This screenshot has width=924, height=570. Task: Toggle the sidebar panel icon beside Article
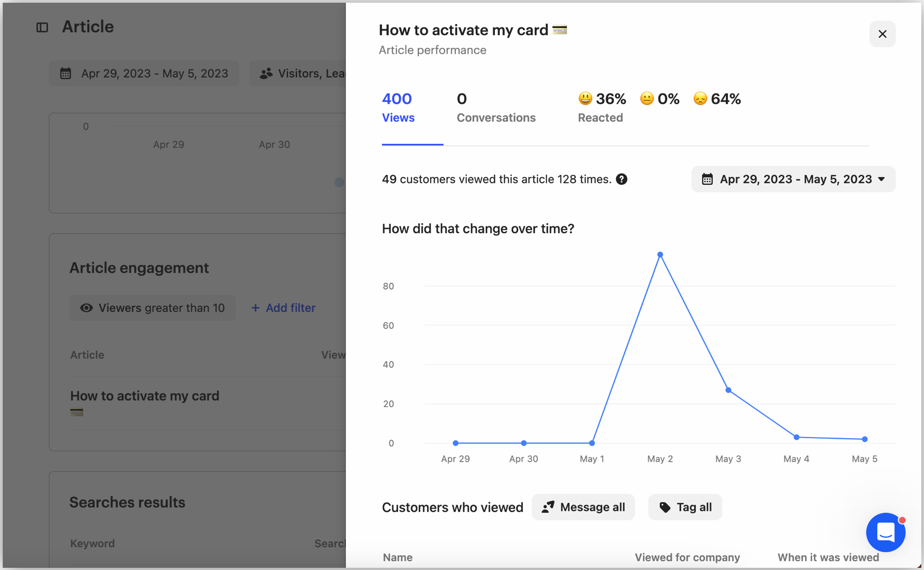click(x=42, y=27)
